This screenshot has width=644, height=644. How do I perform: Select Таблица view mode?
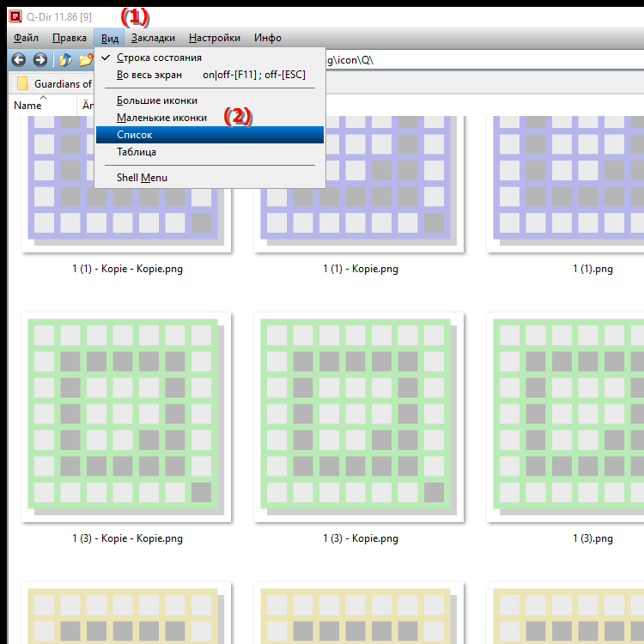pos(210,152)
